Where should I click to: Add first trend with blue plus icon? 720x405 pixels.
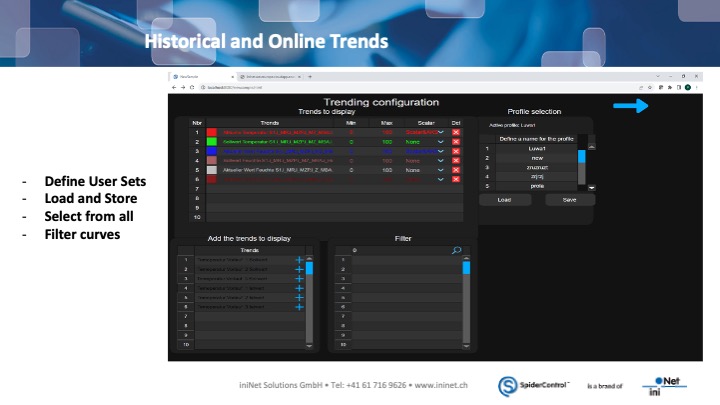[298, 260]
